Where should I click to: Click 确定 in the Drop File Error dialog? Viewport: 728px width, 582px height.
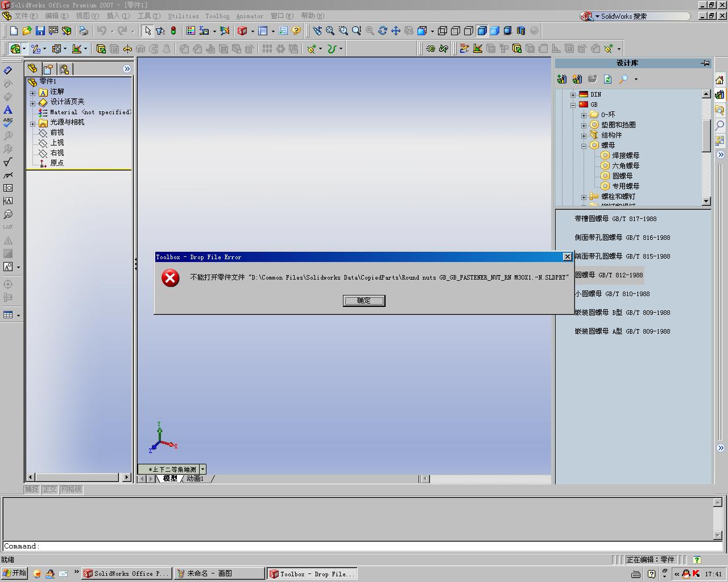point(364,301)
